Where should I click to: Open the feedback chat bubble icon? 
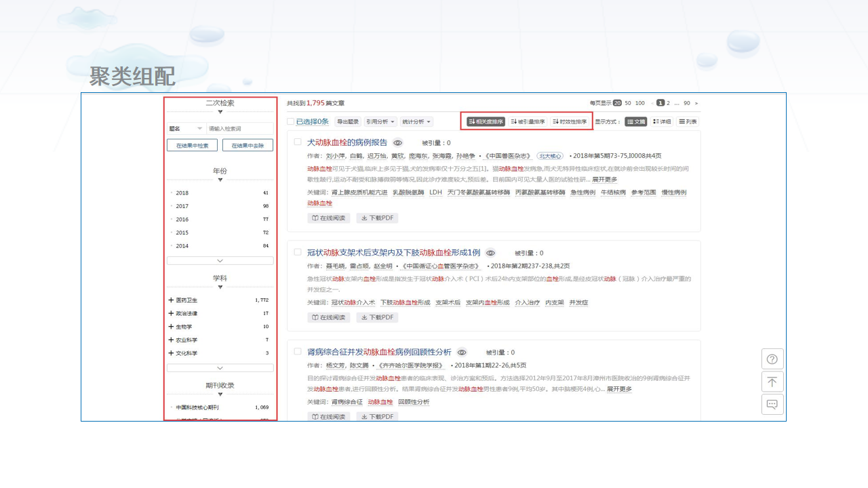click(772, 405)
